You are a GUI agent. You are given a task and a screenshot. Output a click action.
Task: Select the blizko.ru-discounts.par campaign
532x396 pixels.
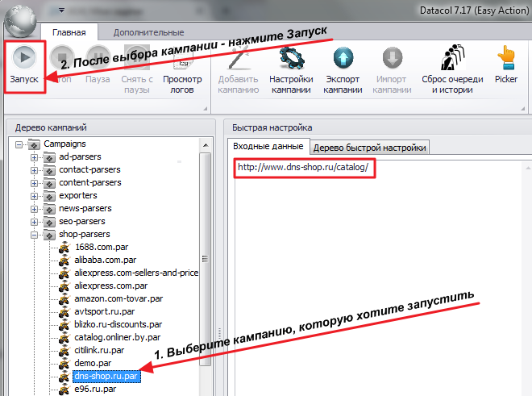coord(118,324)
